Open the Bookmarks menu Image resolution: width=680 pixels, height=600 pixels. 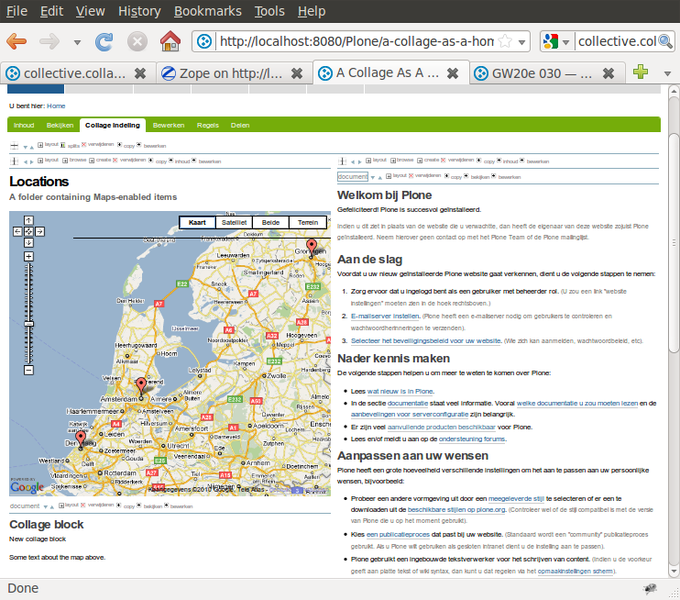point(208,11)
